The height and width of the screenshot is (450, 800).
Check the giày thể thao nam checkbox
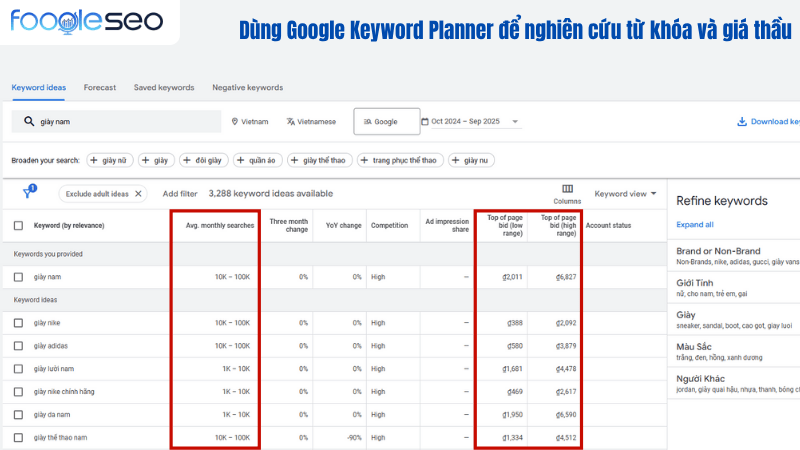point(18,438)
